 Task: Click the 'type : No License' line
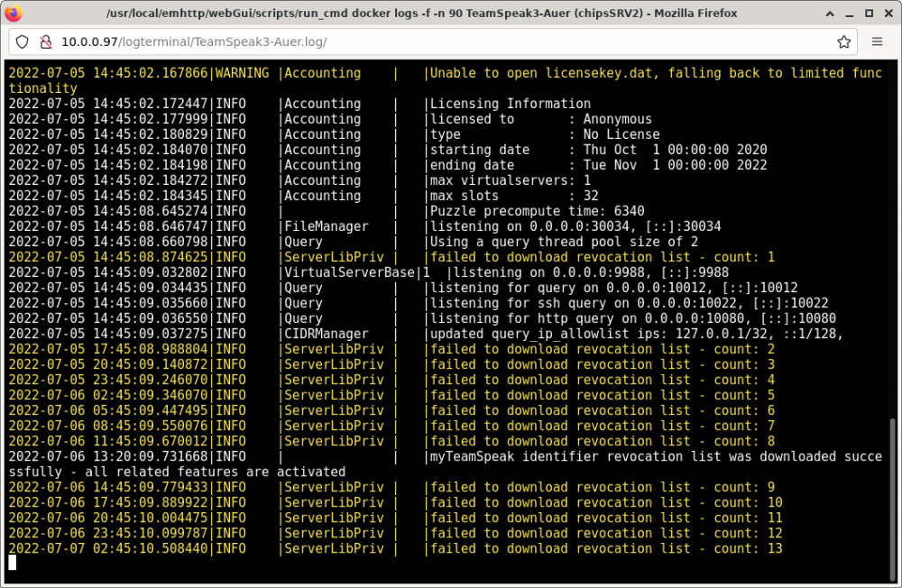[335, 134]
